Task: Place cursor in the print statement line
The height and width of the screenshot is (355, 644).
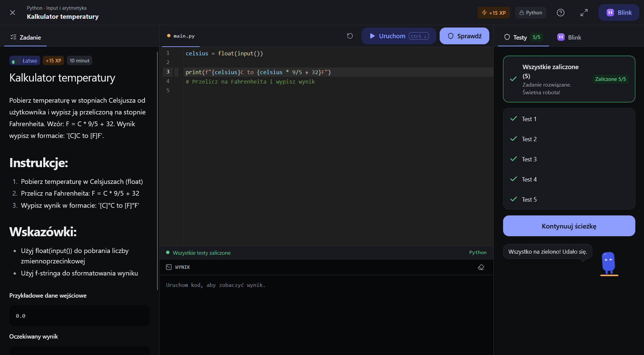Action: (x=258, y=72)
